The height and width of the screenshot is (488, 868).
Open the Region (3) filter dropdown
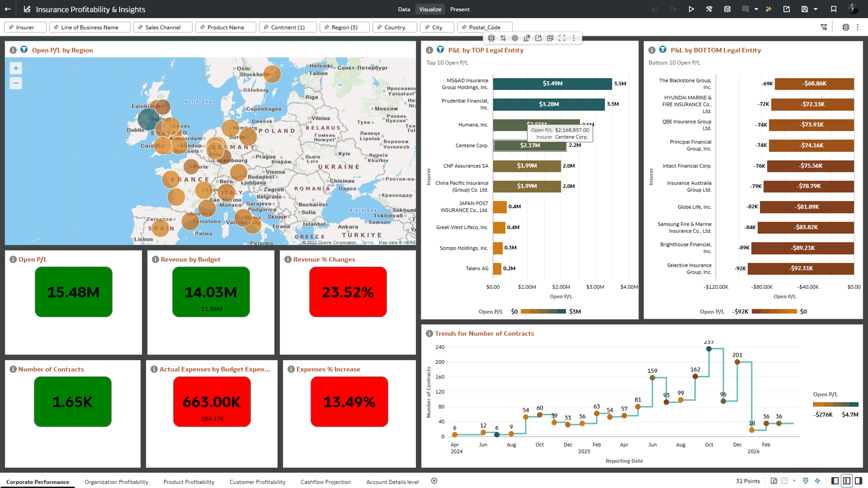(345, 27)
